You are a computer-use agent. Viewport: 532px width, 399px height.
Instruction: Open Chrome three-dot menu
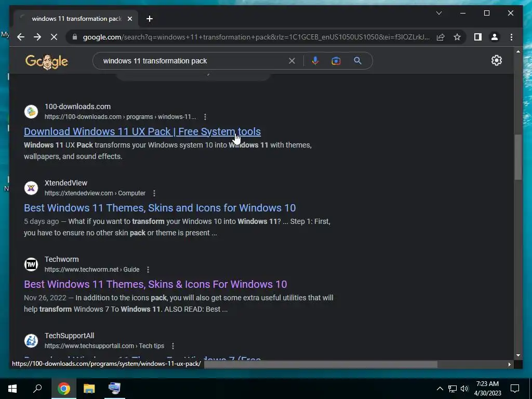pyautogui.click(x=511, y=37)
